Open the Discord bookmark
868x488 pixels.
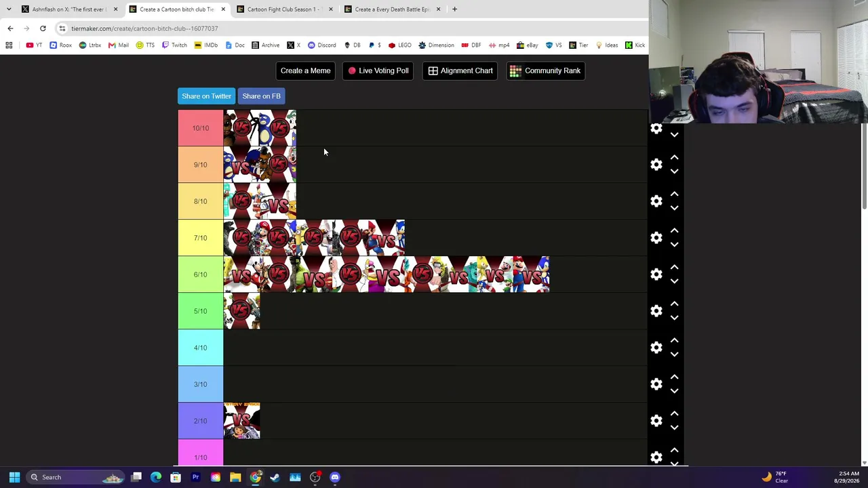(322, 45)
